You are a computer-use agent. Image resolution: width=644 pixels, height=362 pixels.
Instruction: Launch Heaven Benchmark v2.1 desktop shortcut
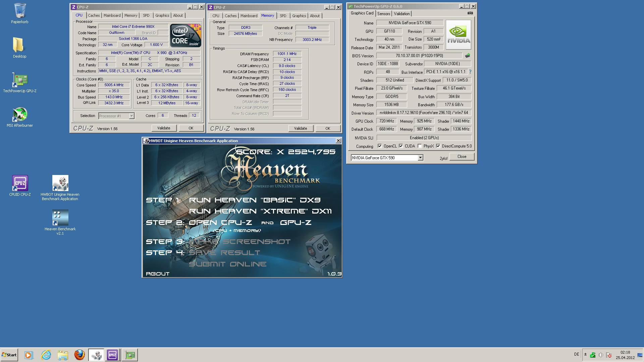[x=60, y=222]
